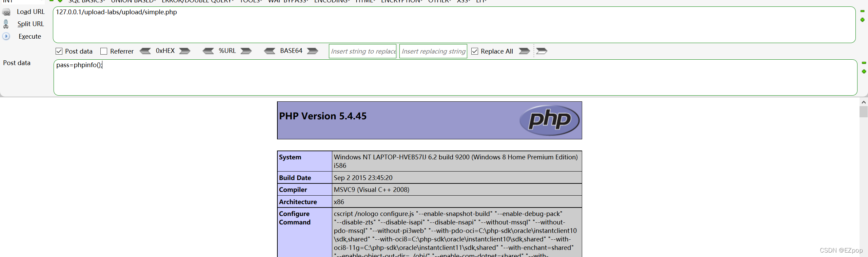The image size is (868, 257).
Task: Click the replace arrow next to Replace All
Action: coord(524,51)
